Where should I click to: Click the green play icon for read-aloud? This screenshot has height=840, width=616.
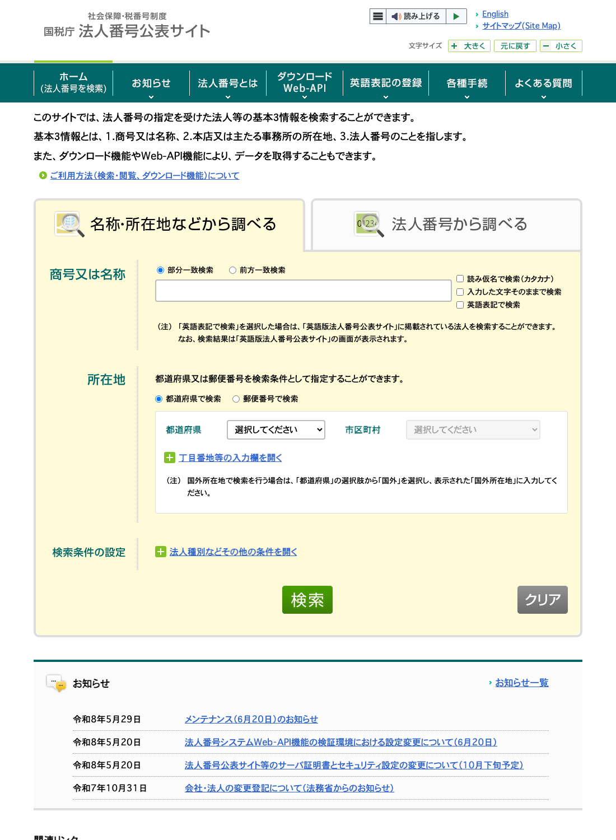456,16
